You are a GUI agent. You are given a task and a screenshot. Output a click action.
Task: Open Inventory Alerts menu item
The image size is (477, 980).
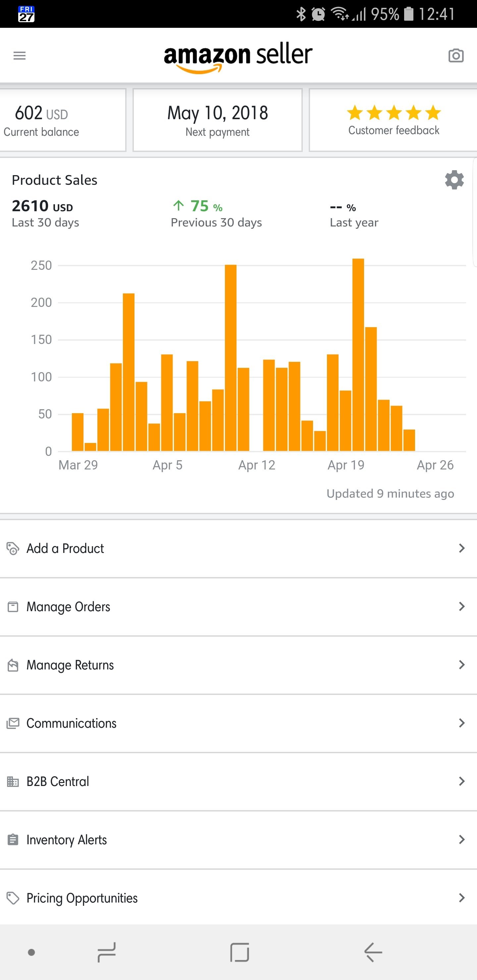(238, 840)
